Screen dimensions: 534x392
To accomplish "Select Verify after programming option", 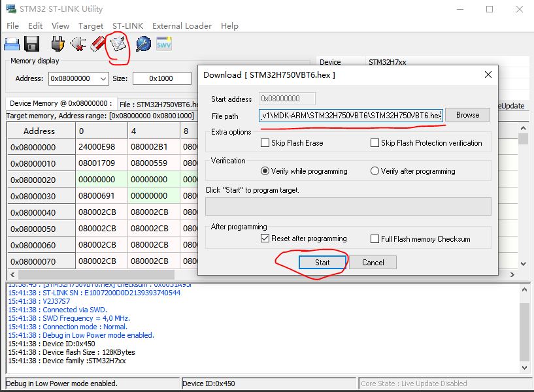I will 375,171.
